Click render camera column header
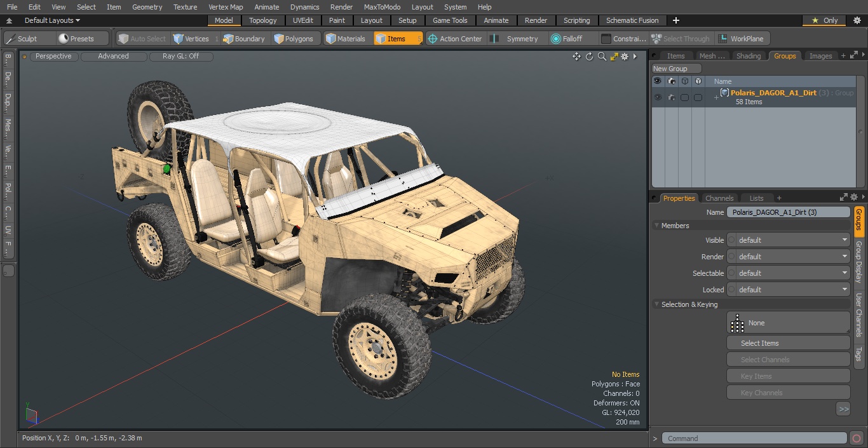The width and height of the screenshot is (868, 448). pos(671,81)
